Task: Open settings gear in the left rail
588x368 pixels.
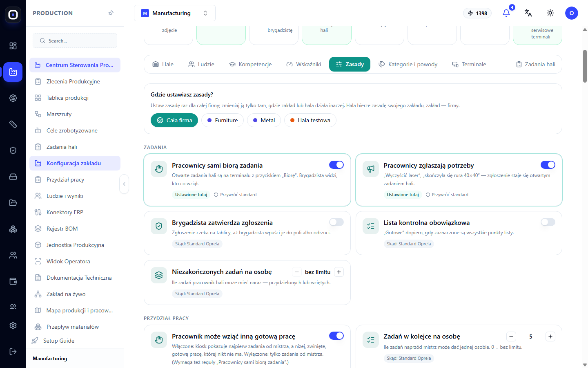Action: point(13,325)
